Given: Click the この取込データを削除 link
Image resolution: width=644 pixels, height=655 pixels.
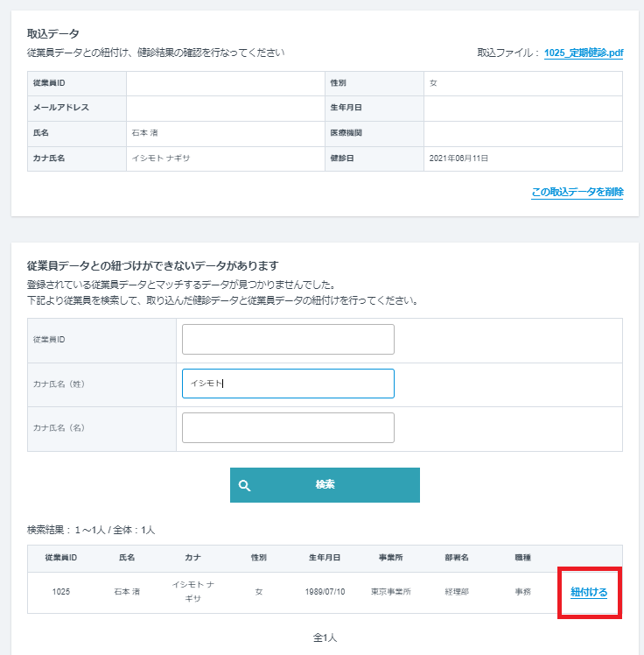Looking at the screenshot, I should 577,192.
